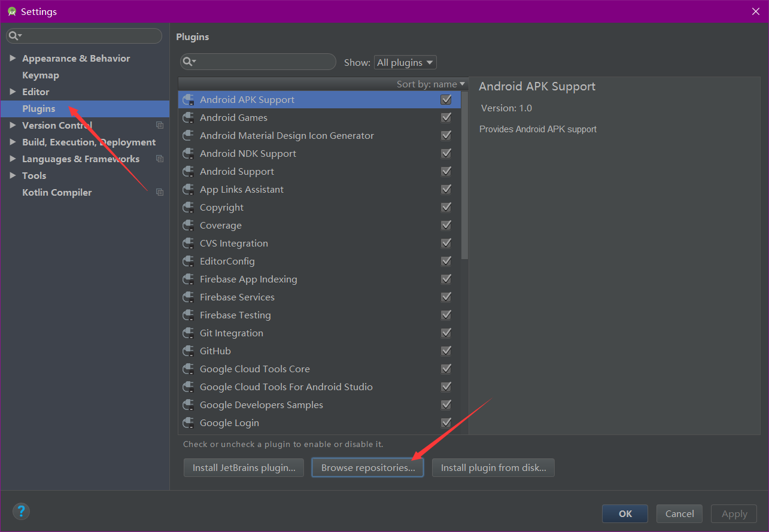Image resolution: width=769 pixels, height=532 pixels.
Task: Expand the Editor settings node
Action: point(13,92)
